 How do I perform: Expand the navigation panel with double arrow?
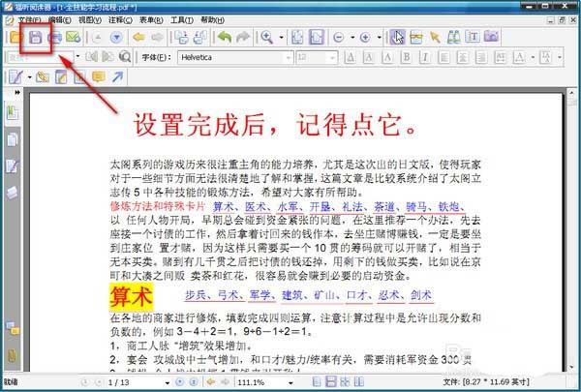coord(17,92)
